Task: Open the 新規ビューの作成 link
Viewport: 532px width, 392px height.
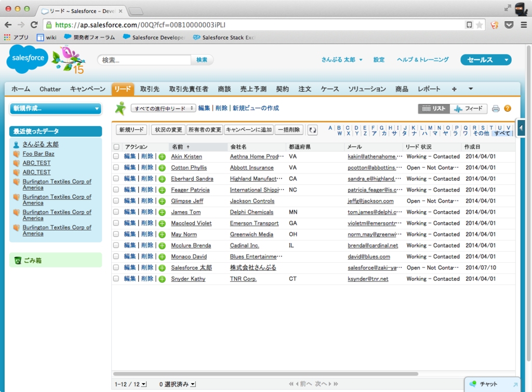Action: tap(256, 108)
